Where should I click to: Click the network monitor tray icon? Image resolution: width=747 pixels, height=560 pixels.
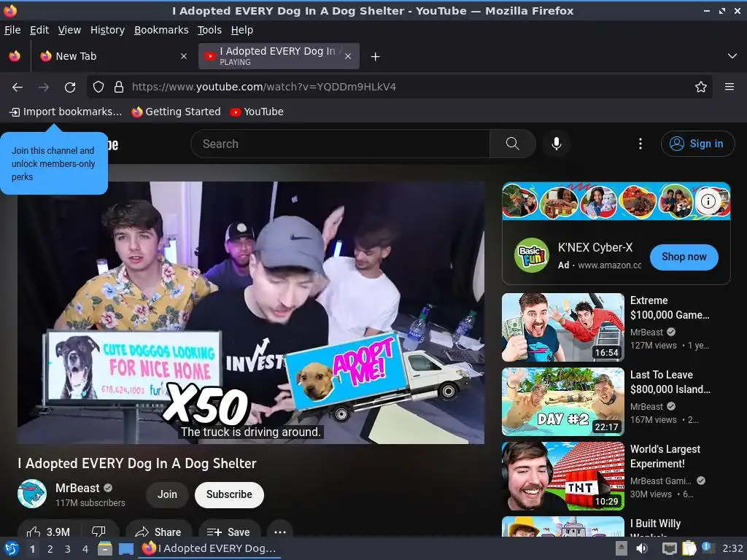(669, 548)
